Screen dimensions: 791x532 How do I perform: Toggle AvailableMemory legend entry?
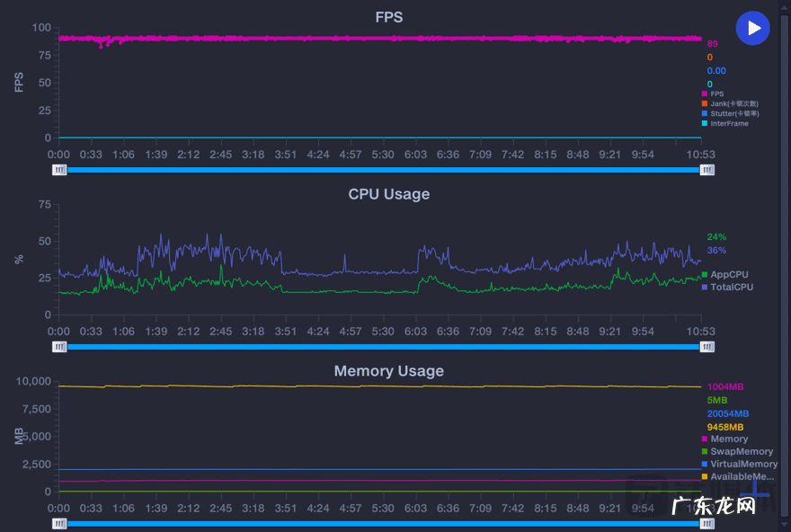tap(738, 476)
